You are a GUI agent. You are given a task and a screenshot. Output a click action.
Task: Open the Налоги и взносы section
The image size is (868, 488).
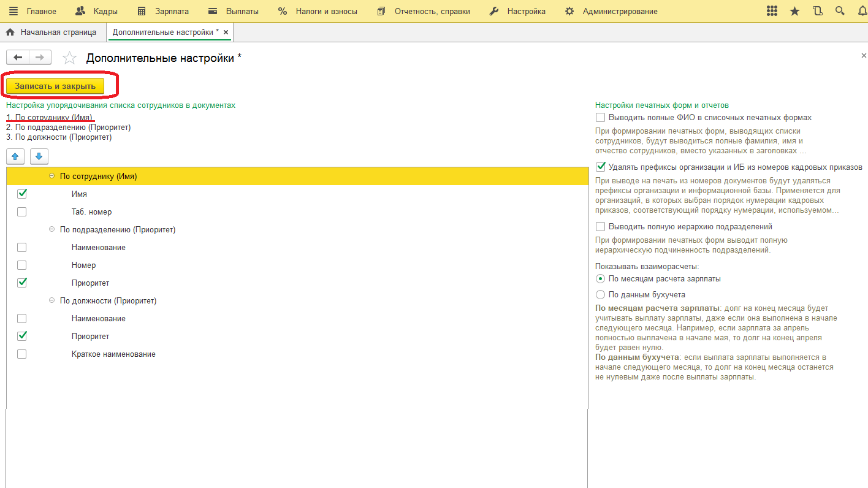318,11
